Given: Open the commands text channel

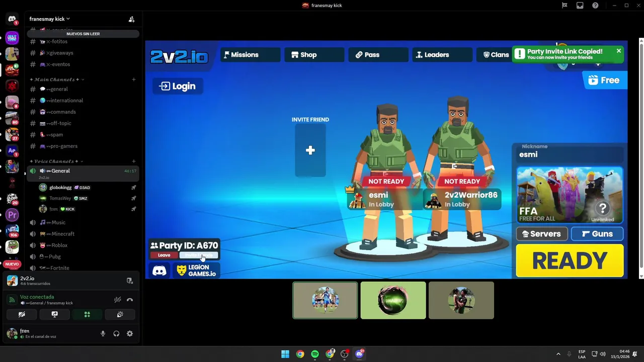Looking at the screenshot, I should point(83,112).
